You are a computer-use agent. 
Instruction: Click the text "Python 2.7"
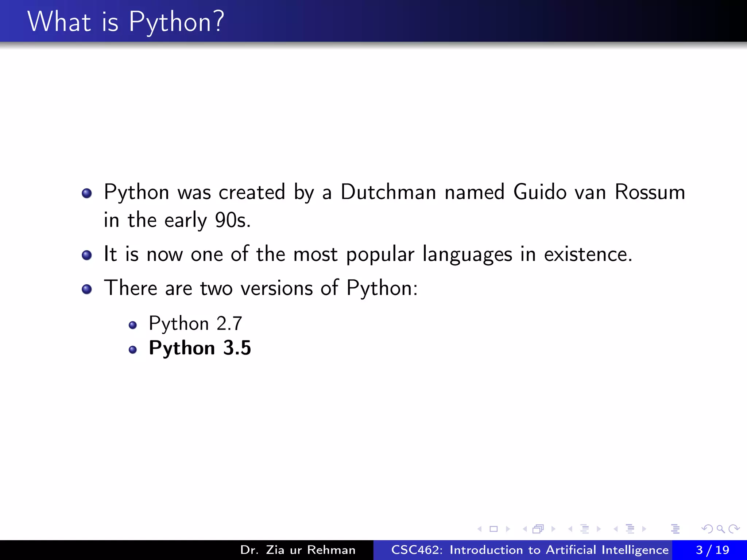coord(196,323)
